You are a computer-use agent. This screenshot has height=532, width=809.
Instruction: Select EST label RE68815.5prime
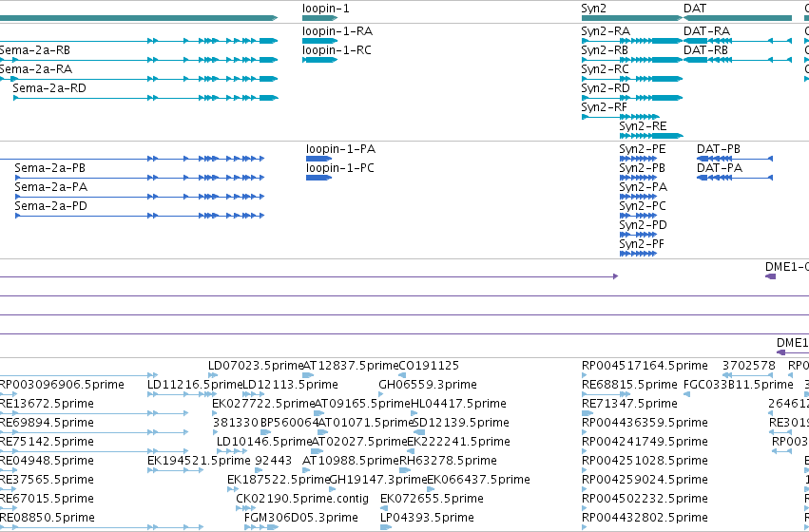(629, 385)
